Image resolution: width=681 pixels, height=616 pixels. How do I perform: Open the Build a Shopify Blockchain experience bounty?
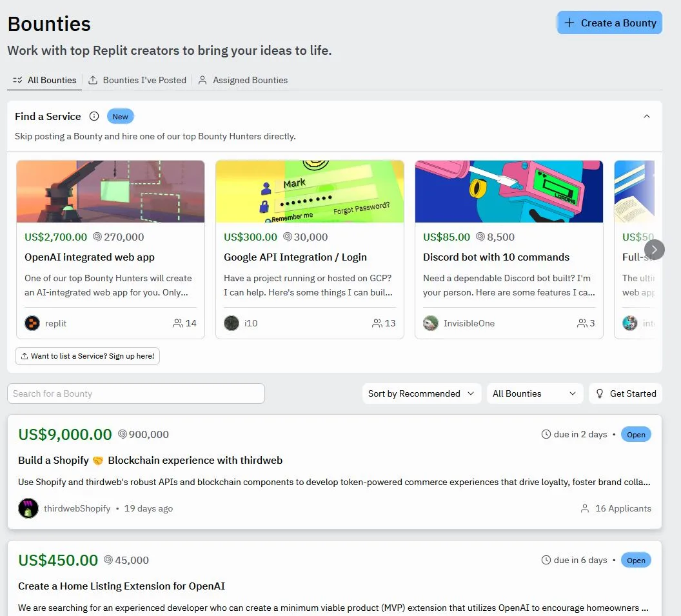pos(150,460)
